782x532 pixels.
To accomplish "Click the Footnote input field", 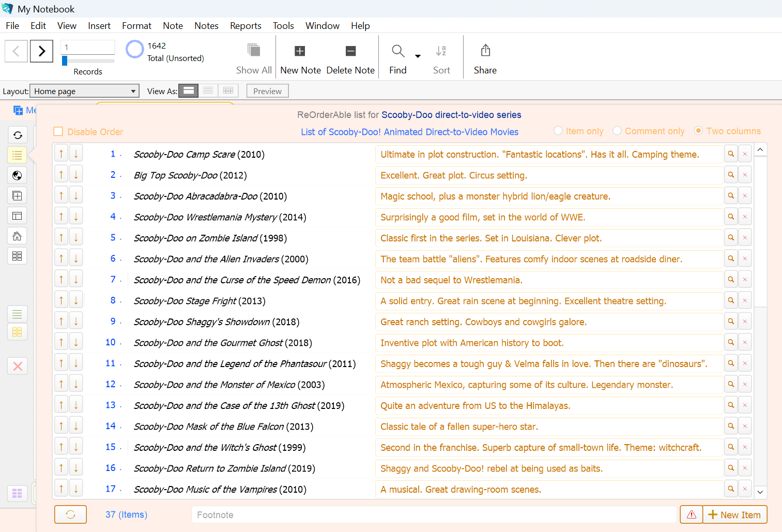I will coord(433,515).
